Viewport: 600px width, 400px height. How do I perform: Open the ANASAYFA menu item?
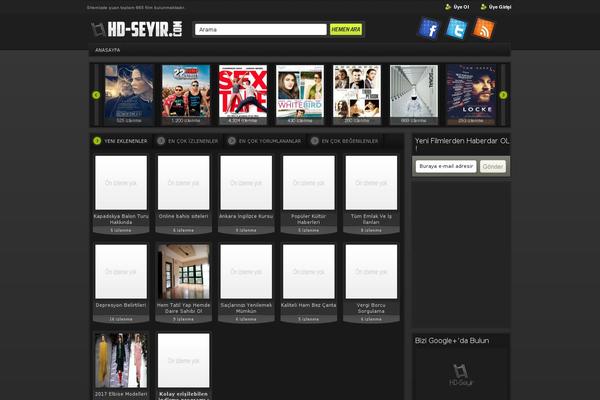click(108, 50)
